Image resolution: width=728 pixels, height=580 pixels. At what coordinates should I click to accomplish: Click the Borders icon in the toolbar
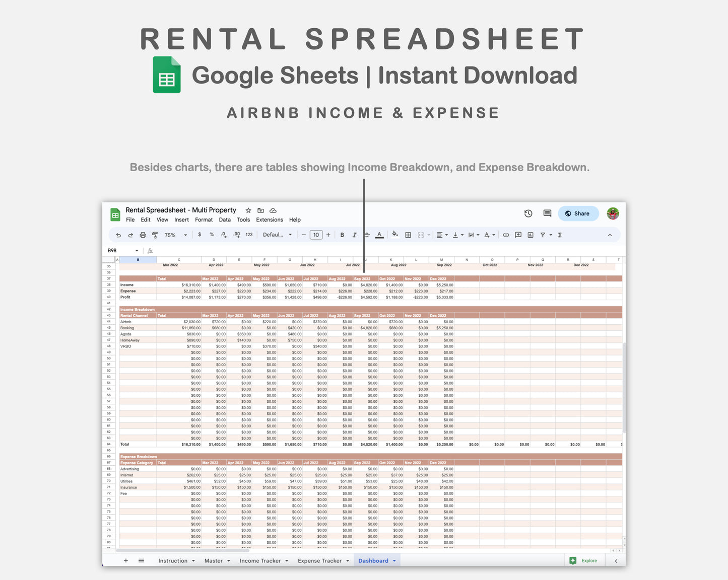[408, 235]
